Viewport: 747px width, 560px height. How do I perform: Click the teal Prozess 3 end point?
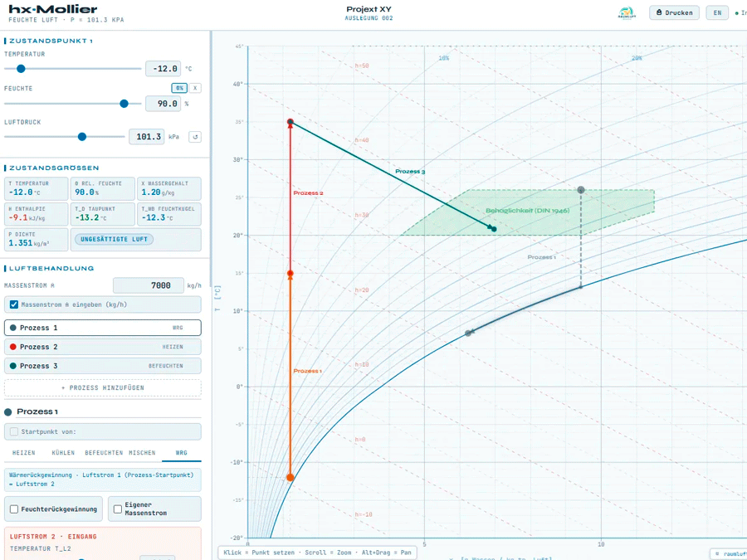coord(494,229)
